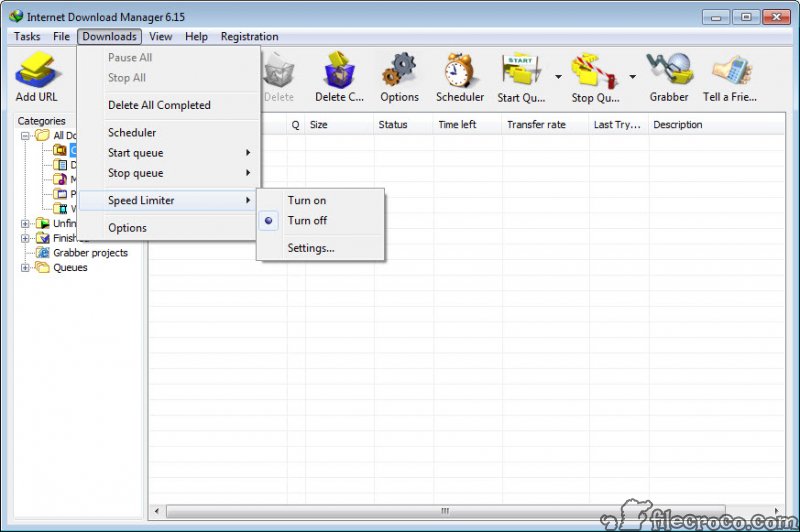Open the Help menu

196,36
